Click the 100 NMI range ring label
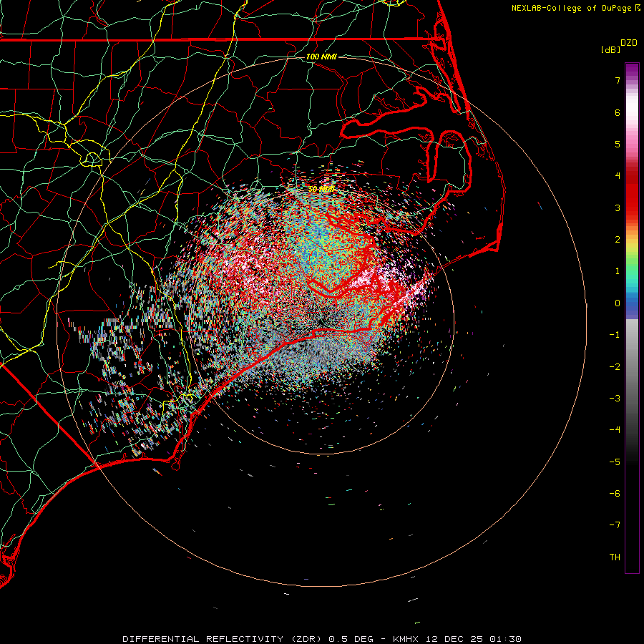The width and height of the screenshot is (644, 644). (x=321, y=57)
